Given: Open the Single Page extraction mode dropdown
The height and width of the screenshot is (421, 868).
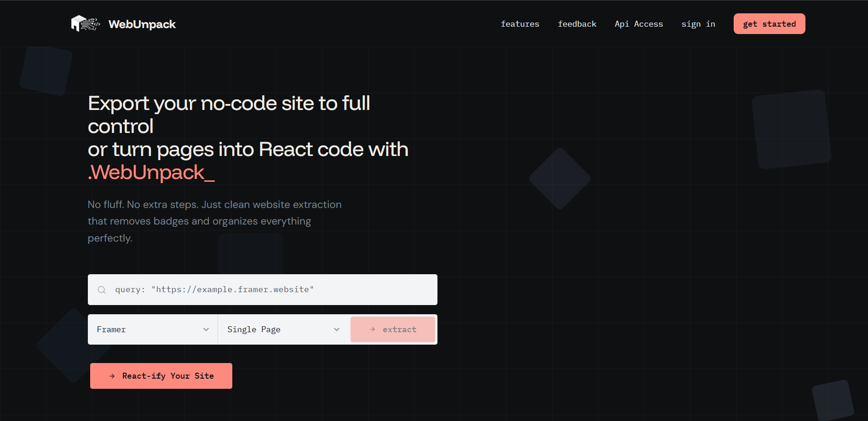Looking at the screenshot, I should (282, 329).
